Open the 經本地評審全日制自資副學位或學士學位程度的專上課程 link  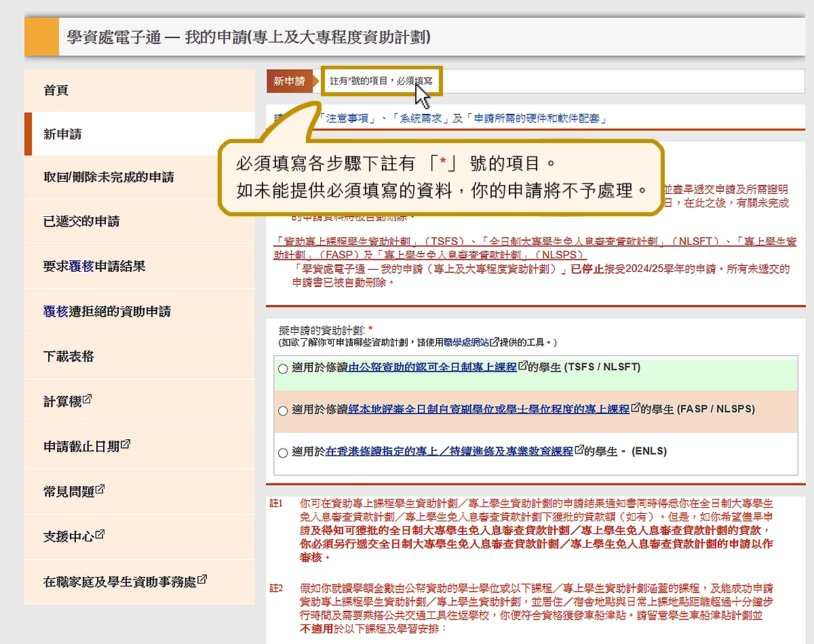click(x=490, y=409)
